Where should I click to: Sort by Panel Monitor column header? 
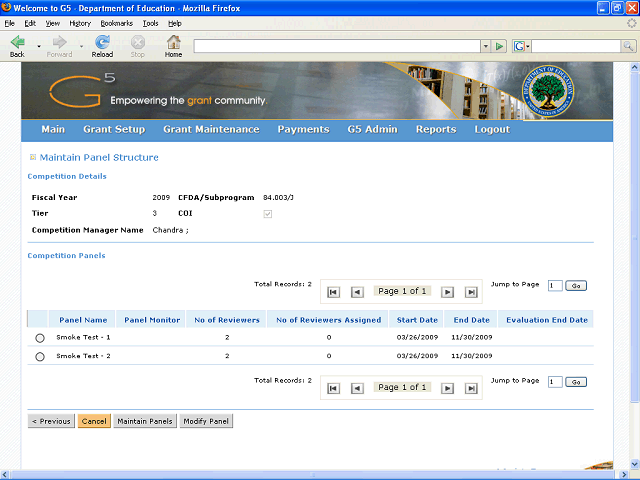pos(152,320)
